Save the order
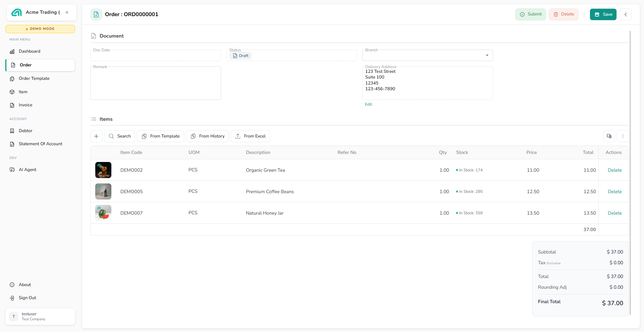Screen dimensions: 644x332 [603, 14]
